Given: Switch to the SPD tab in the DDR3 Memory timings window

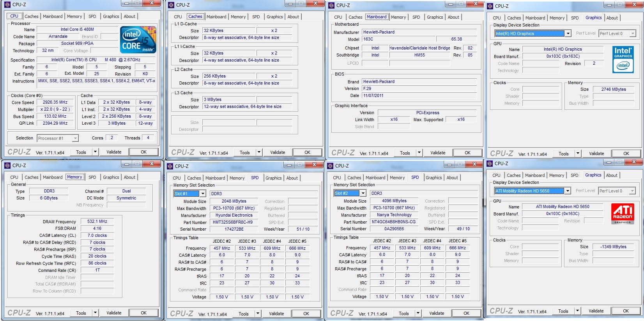Looking at the screenshot, I should [x=92, y=177].
